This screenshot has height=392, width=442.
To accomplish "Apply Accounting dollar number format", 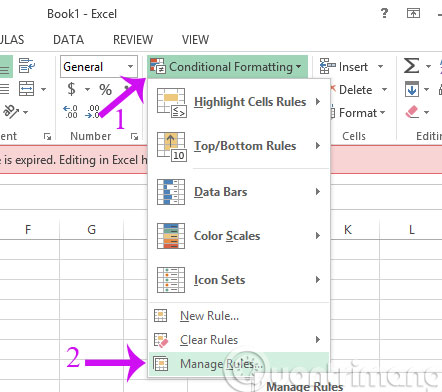I will pyautogui.click(x=71, y=89).
